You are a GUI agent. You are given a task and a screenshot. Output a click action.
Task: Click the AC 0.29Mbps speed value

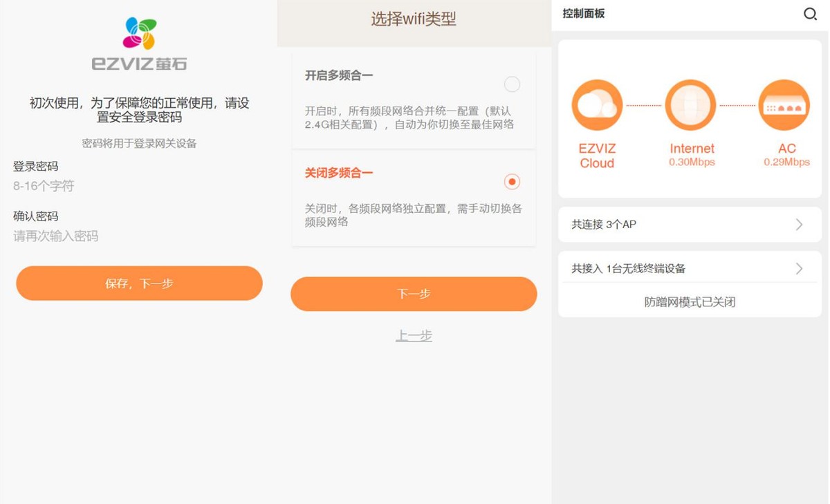pos(786,162)
